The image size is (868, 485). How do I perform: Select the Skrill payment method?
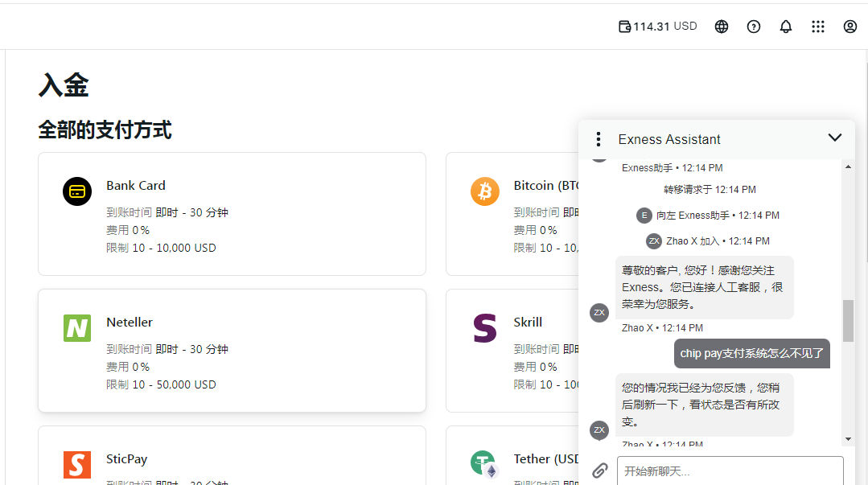[x=512, y=351]
